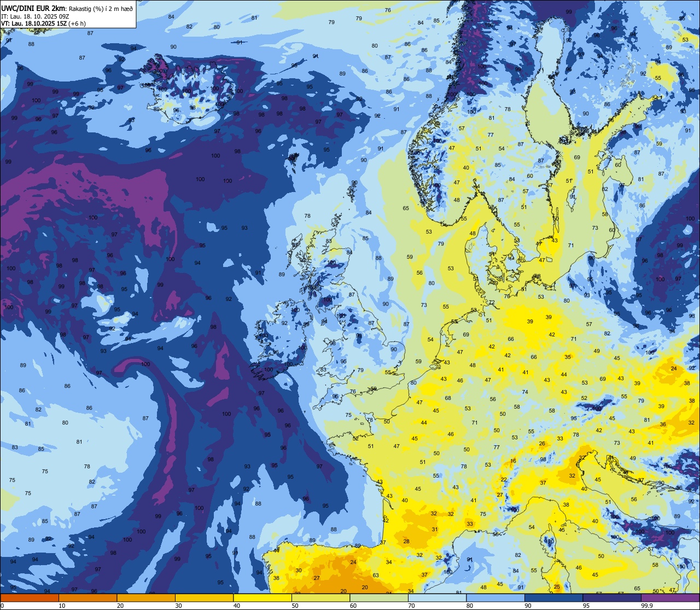Click the 20–30% amber legend swatch
Image resolution: width=700 pixels, height=610 pixels.
pos(146,597)
